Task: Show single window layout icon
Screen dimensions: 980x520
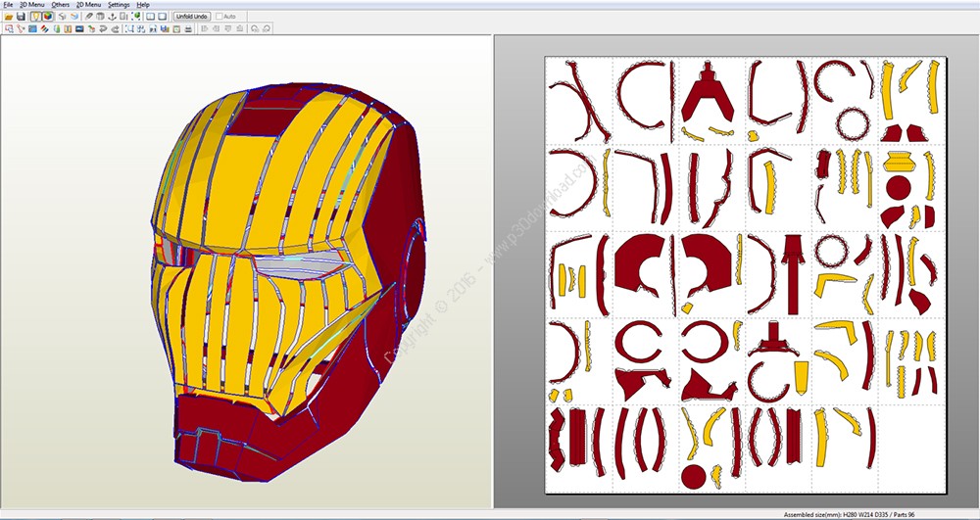Action: coord(163,17)
